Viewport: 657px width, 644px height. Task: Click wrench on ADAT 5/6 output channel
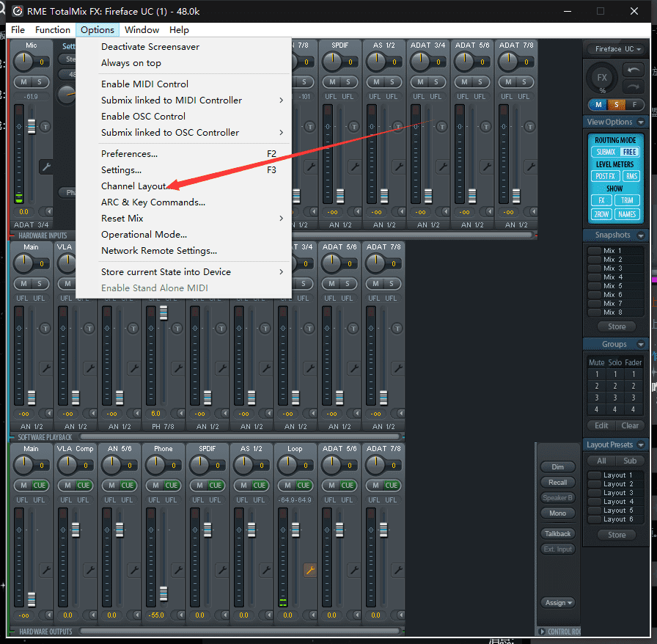click(x=354, y=570)
